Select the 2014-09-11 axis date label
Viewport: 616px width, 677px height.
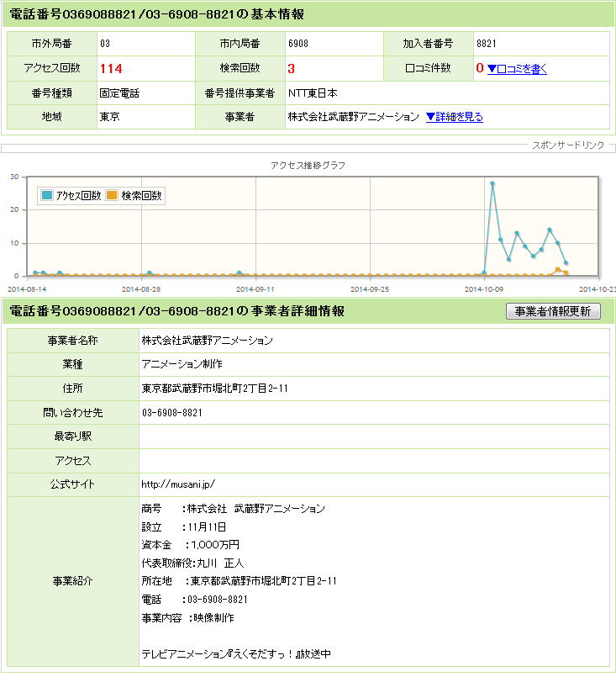click(255, 289)
